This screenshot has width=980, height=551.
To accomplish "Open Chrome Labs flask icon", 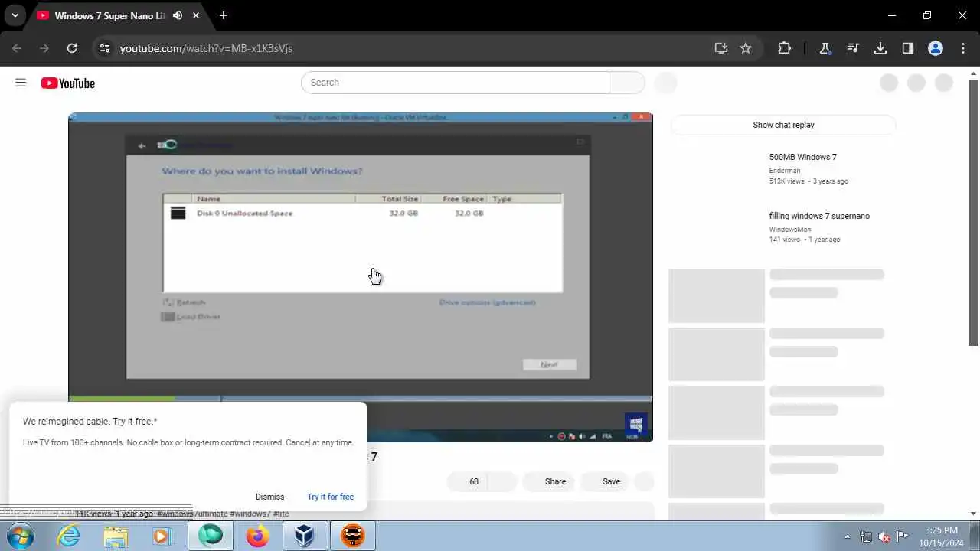I will coord(825,48).
